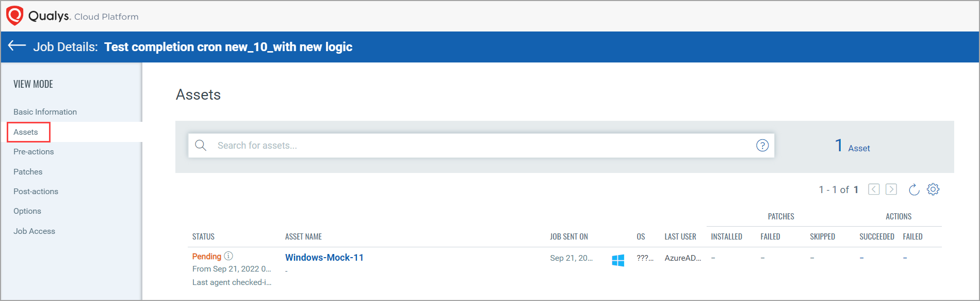
Task: Go to next page of assets
Action: [891, 189]
